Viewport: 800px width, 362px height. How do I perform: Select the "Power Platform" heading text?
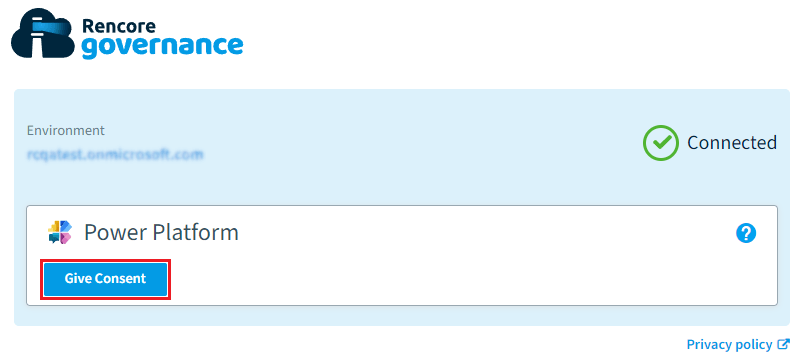pos(161,232)
